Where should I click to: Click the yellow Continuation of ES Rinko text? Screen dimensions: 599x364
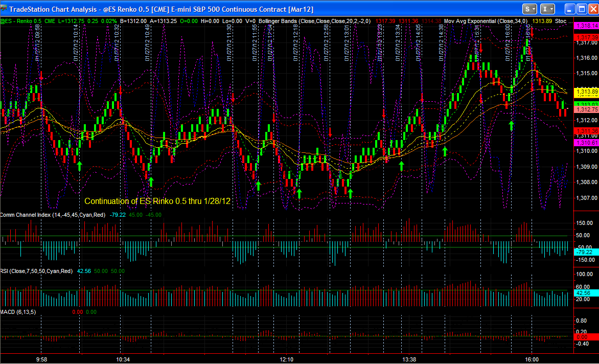[157, 201]
